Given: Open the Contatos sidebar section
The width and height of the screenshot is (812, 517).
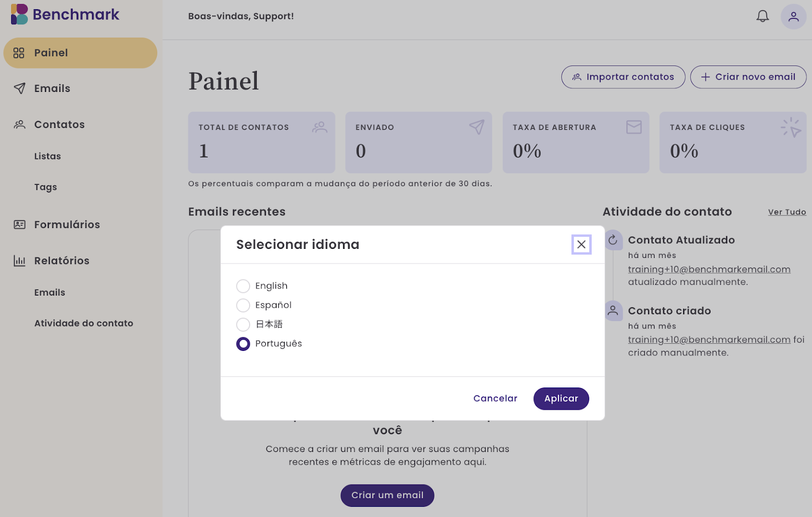Looking at the screenshot, I should pyautogui.click(x=59, y=124).
